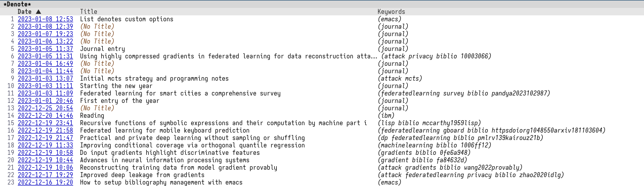
Task: Click keywords '(federatedlearning survey biblio pandya2023102987)'
Action: [464, 93]
